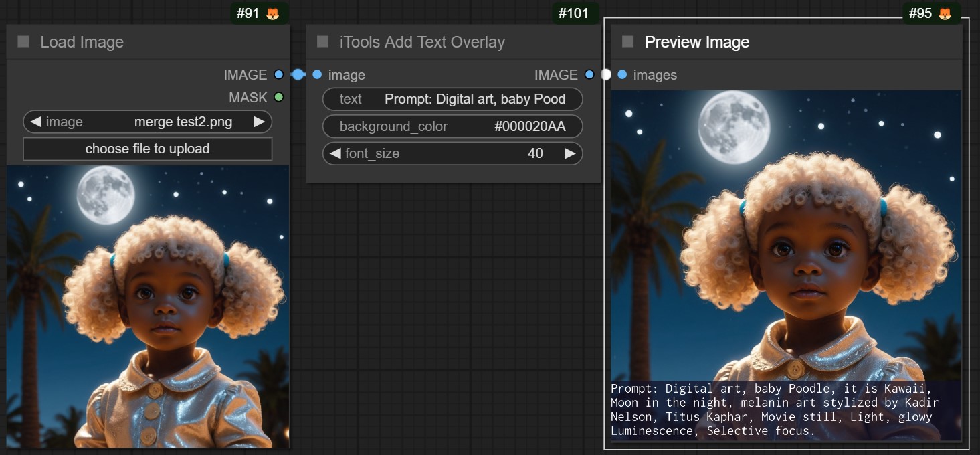The height and width of the screenshot is (455, 980).
Task: Click the text overlay IMAGE output dot
Action: 589,75
